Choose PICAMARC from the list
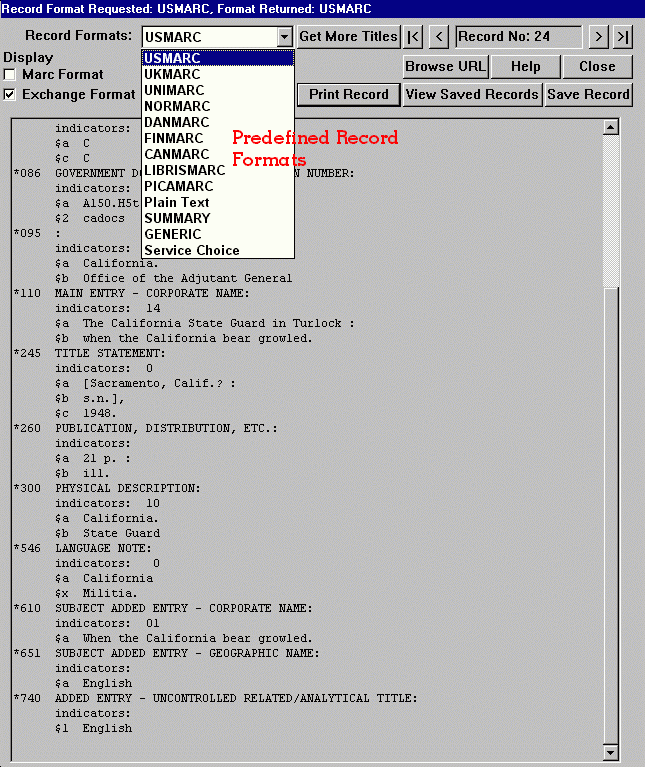The width and height of the screenshot is (645, 767). click(x=218, y=186)
